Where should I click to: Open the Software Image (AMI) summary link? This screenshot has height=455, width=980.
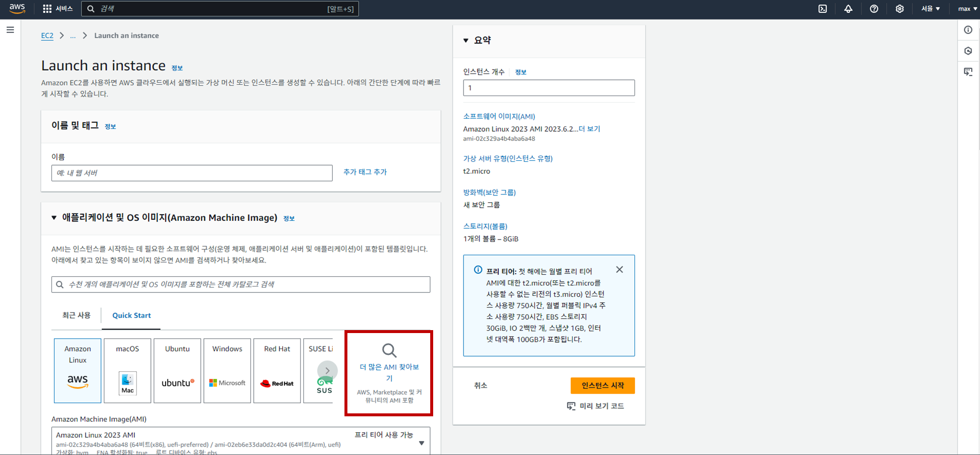499,117
